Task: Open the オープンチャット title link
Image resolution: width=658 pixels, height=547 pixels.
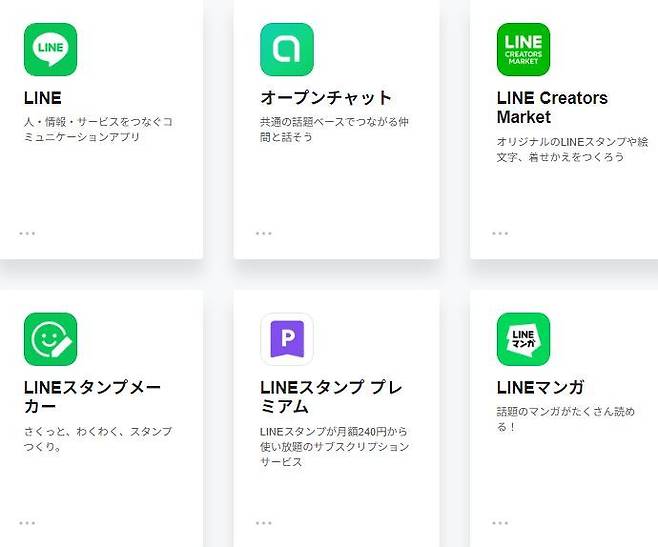Action: 326,98
